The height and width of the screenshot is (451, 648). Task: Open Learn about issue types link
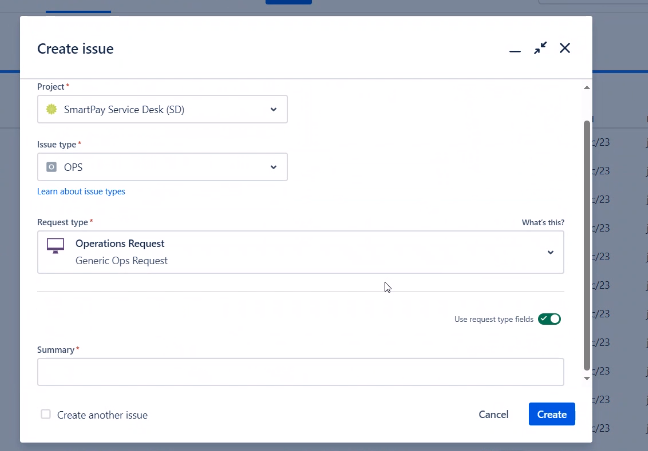81,191
